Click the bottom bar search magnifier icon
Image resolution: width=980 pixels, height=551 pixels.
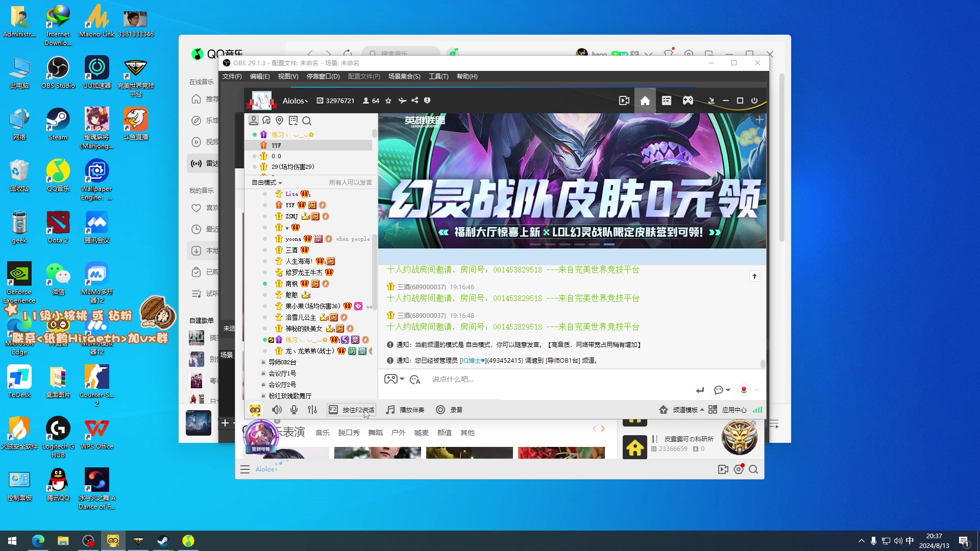(x=753, y=469)
